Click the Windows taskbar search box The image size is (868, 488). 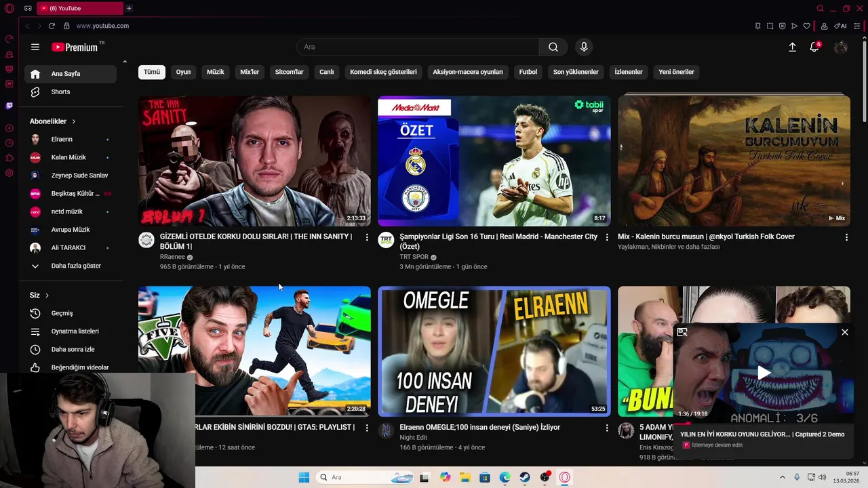(x=366, y=477)
